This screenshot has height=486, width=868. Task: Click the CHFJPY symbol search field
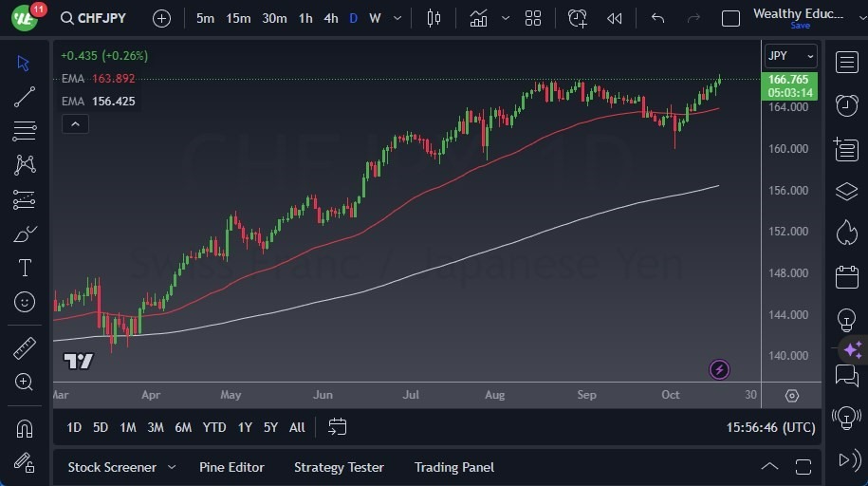(x=93, y=18)
